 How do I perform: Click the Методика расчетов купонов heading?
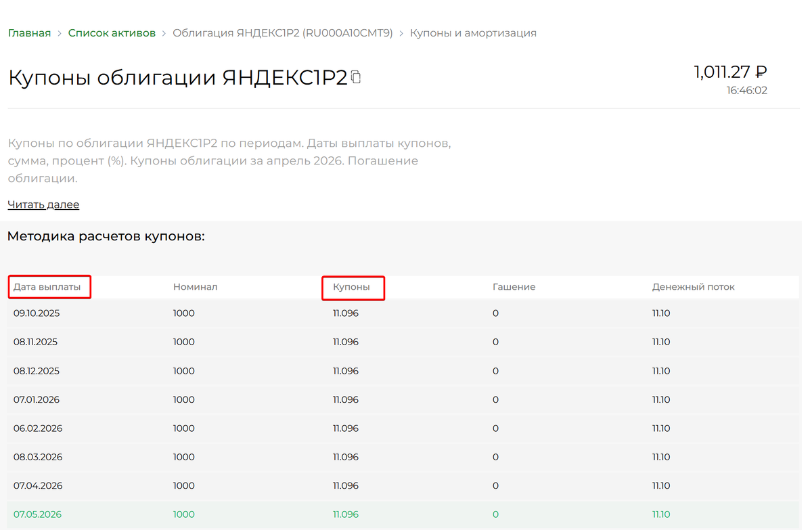point(106,237)
